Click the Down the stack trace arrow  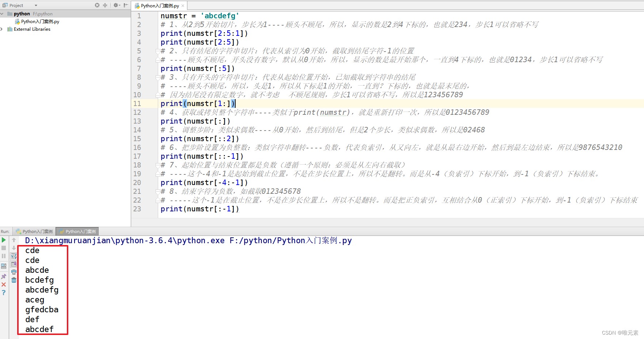[x=14, y=248]
